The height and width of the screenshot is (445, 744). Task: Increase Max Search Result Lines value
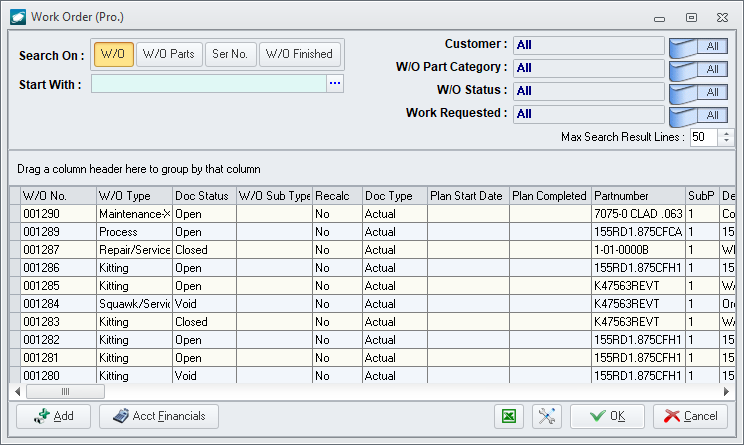click(726, 133)
